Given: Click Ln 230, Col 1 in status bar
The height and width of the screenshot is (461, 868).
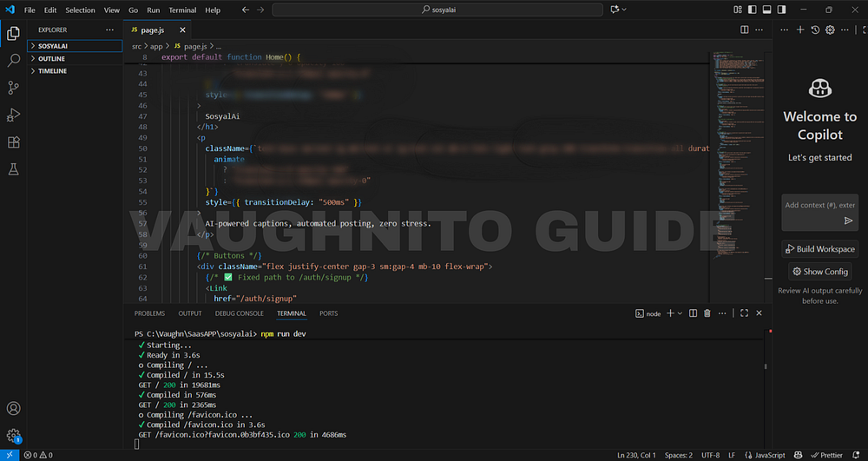Looking at the screenshot, I should (x=636, y=455).
